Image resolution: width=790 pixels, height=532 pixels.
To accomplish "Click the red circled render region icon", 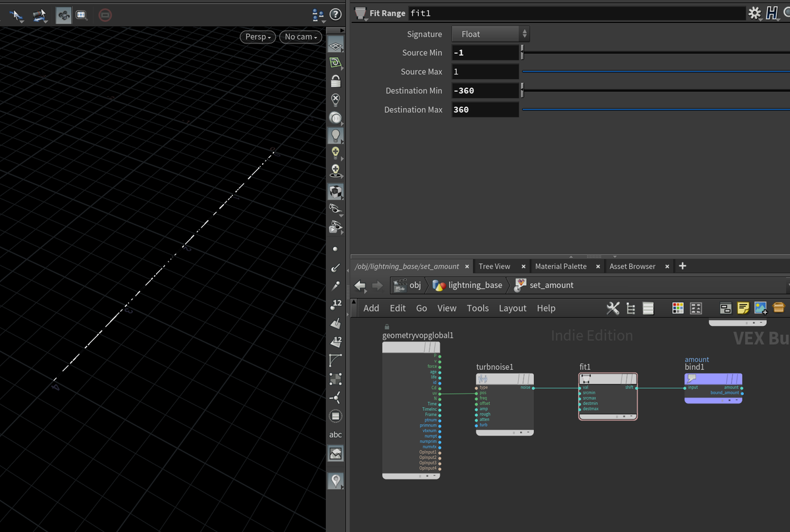I will point(105,14).
